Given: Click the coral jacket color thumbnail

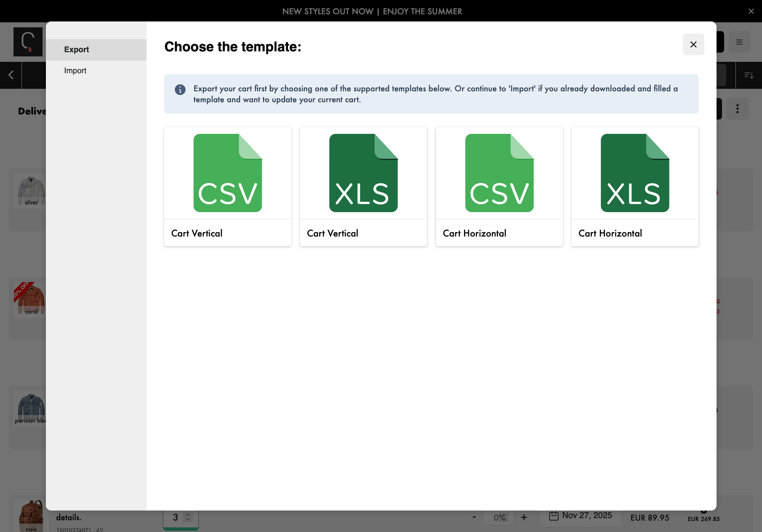Looking at the screenshot, I should click(29, 300).
